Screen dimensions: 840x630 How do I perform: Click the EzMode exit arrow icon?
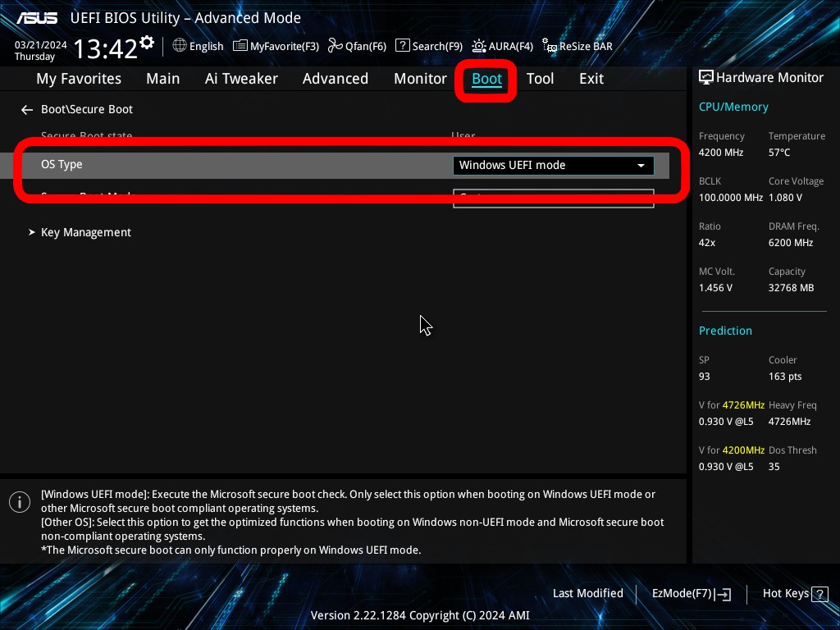tap(723, 594)
